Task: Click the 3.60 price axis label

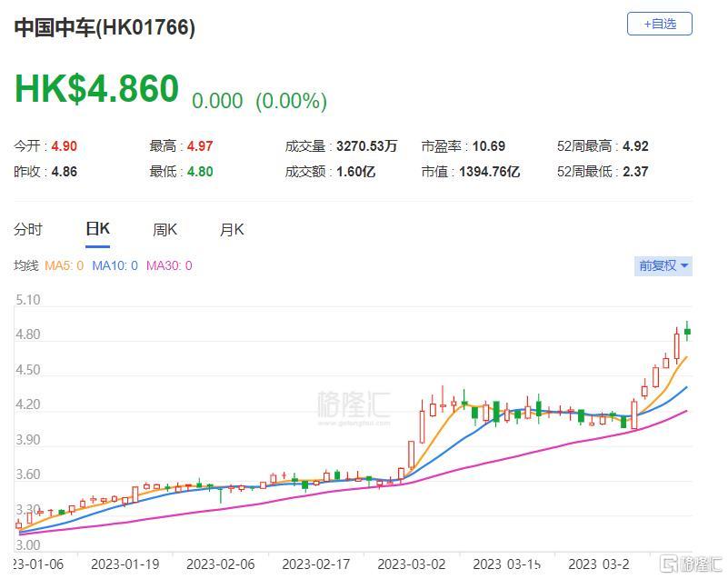Action: (28, 474)
